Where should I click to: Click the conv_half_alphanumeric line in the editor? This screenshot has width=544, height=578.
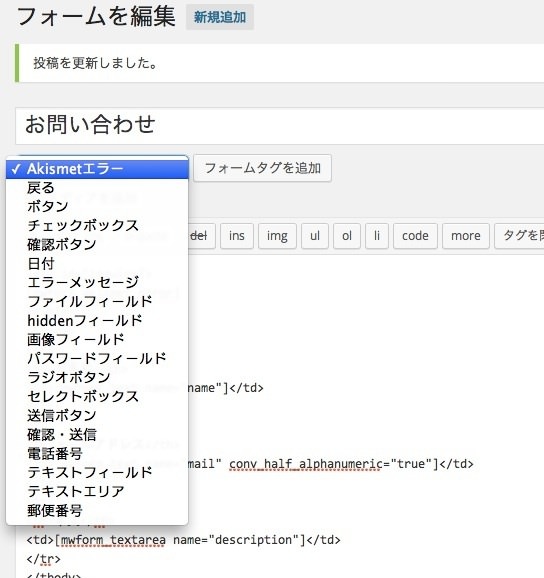pyautogui.click(x=330, y=464)
